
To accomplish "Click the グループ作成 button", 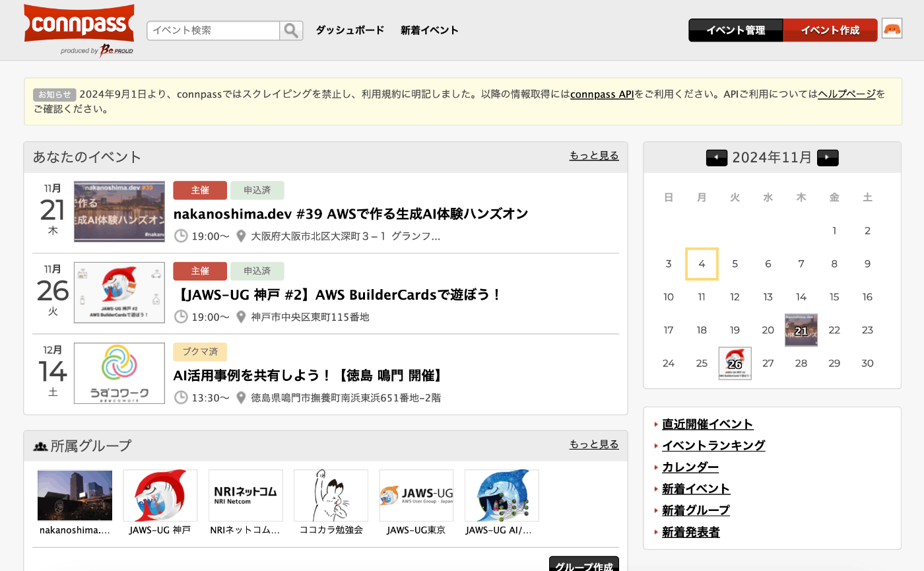I will coord(584,564).
